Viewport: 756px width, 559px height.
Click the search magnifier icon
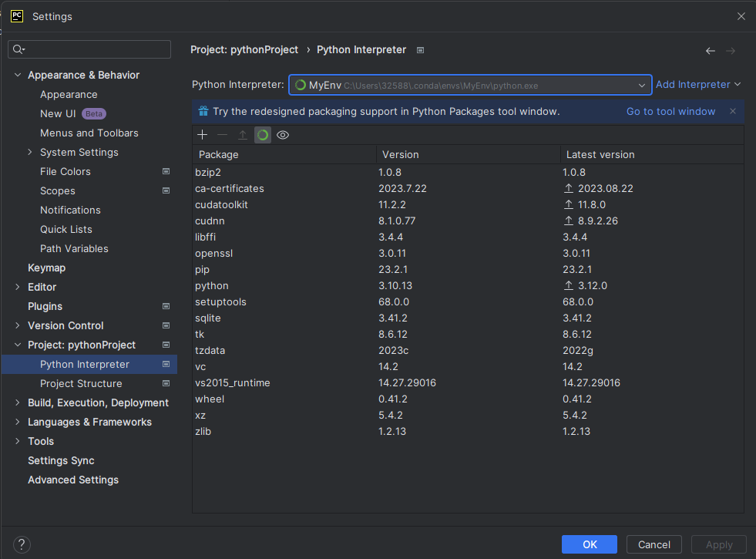pyautogui.click(x=18, y=49)
